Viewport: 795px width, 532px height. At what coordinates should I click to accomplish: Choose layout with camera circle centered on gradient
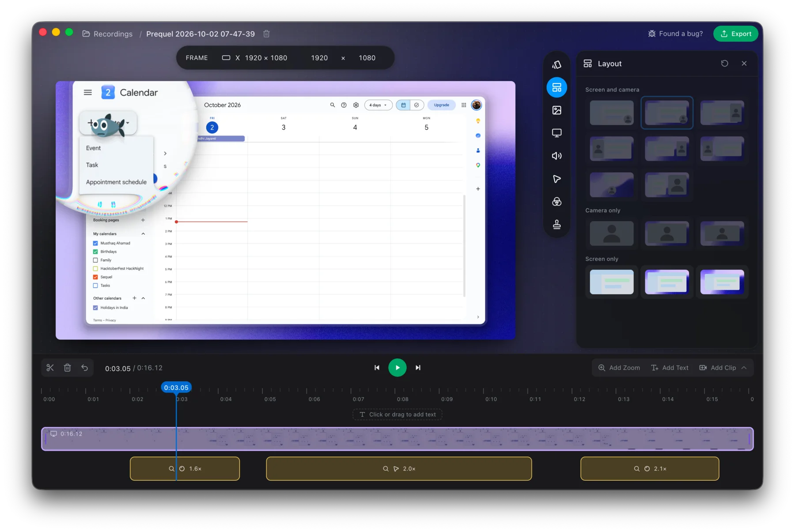pyautogui.click(x=612, y=185)
